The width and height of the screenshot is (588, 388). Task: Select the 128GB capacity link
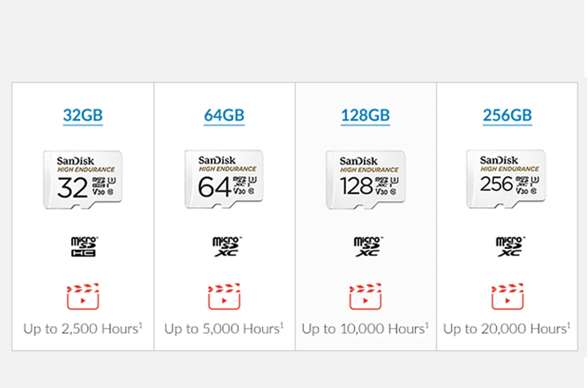tap(365, 115)
